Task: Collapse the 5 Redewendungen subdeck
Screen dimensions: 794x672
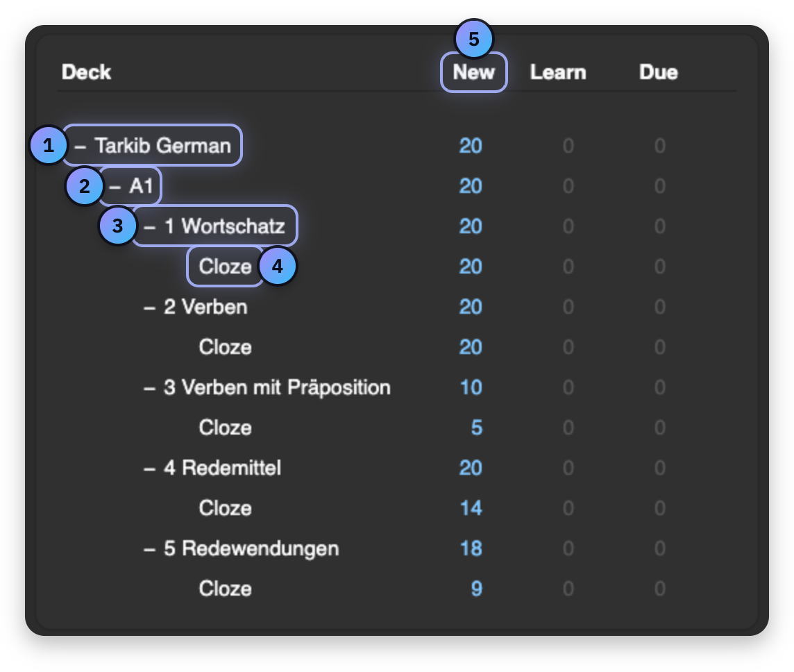Action: point(149,550)
